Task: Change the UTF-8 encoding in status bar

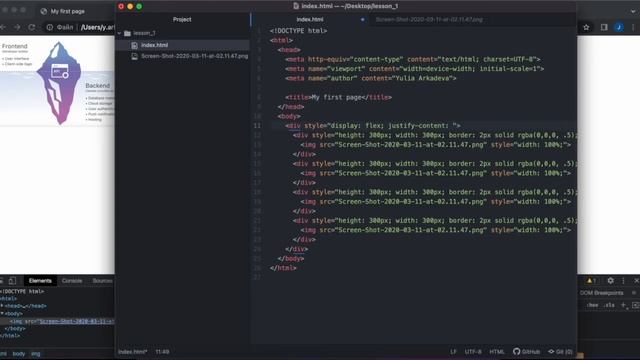Action: tap(473, 351)
